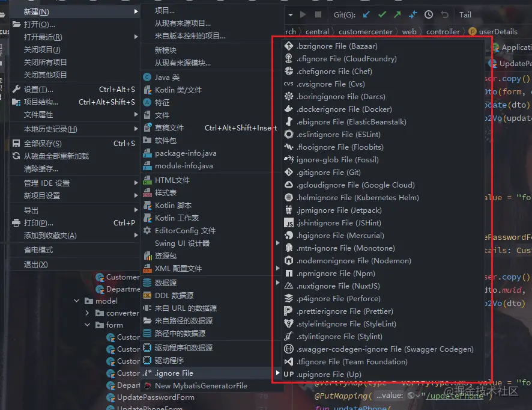532x410 pixels.
Task: Click 打开(O)... menu item
Action: pos(75,25)
